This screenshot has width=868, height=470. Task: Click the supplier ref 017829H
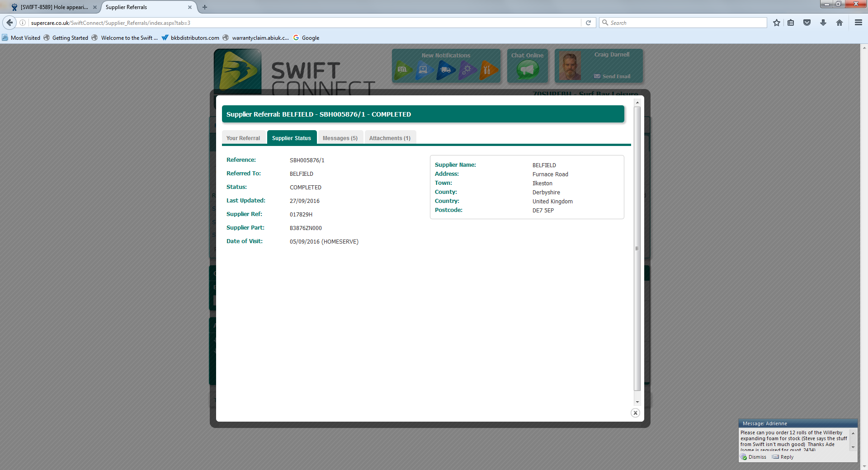pyautogui.click(x=301, y=215)
